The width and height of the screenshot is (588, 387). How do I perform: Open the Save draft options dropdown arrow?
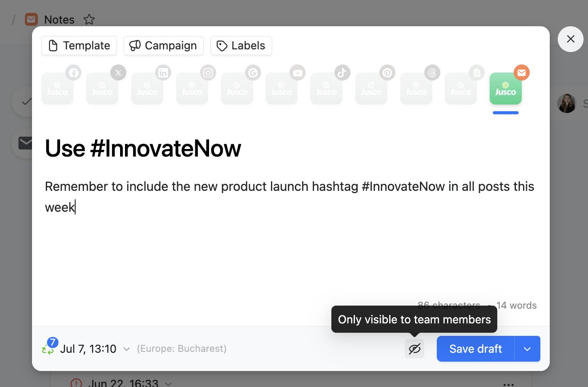(x=528, y=349)
